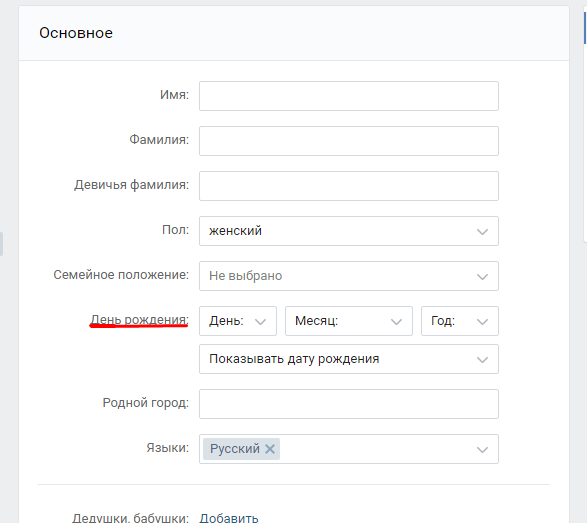Click the chevron in Семейное положение field
Image resolution: width=587 pixels, height=523 pixels.
point(482,277)
